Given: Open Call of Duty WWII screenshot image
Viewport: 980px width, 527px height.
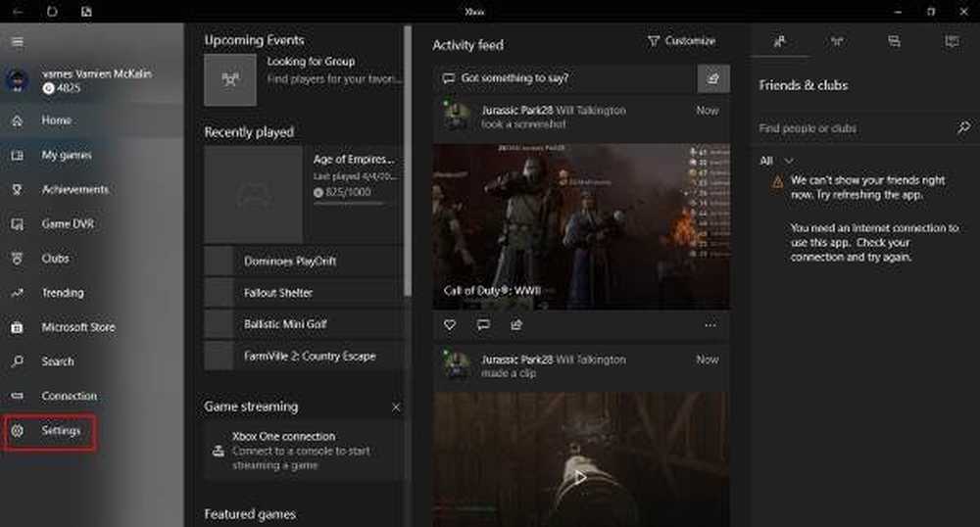Looking at the screenshot, I should 581,226.
